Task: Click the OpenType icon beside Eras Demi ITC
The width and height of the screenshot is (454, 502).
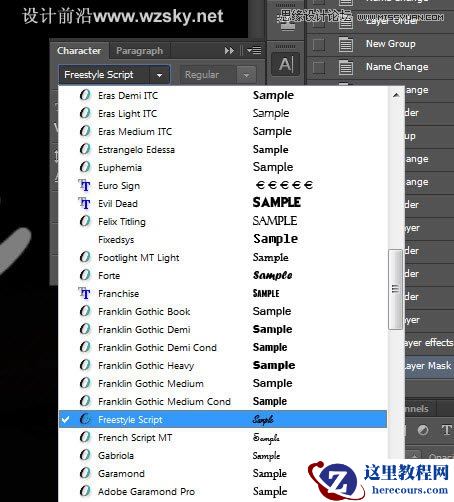Action: [85, 95]
